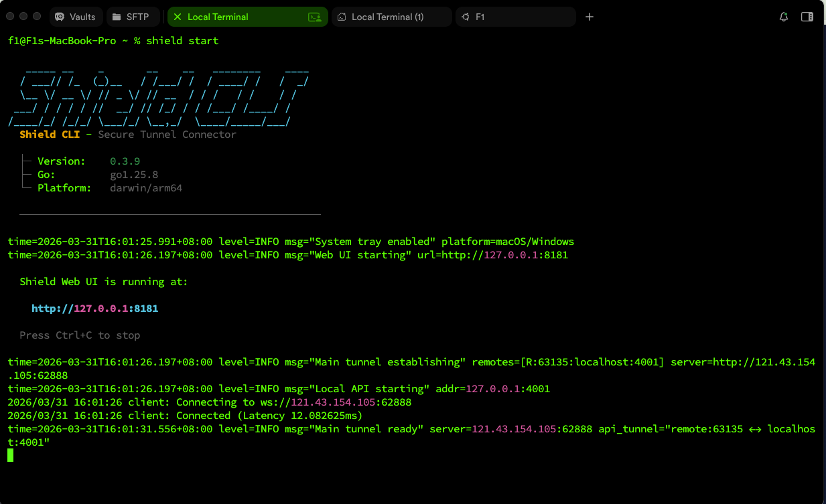Click the F1 tab Ubuntu icon

point(465,17)
